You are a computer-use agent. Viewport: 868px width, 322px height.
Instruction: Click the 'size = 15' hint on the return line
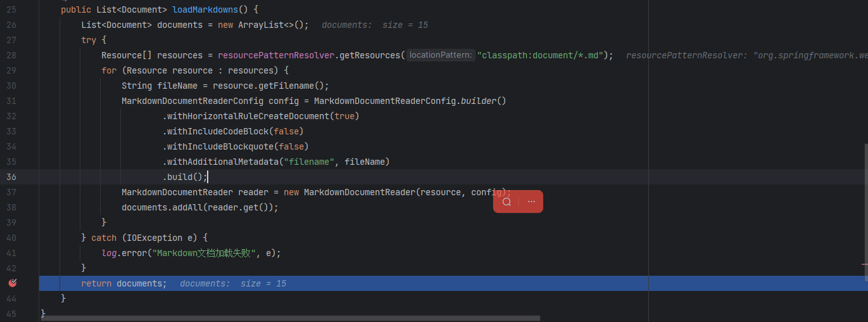pos(263,283)
